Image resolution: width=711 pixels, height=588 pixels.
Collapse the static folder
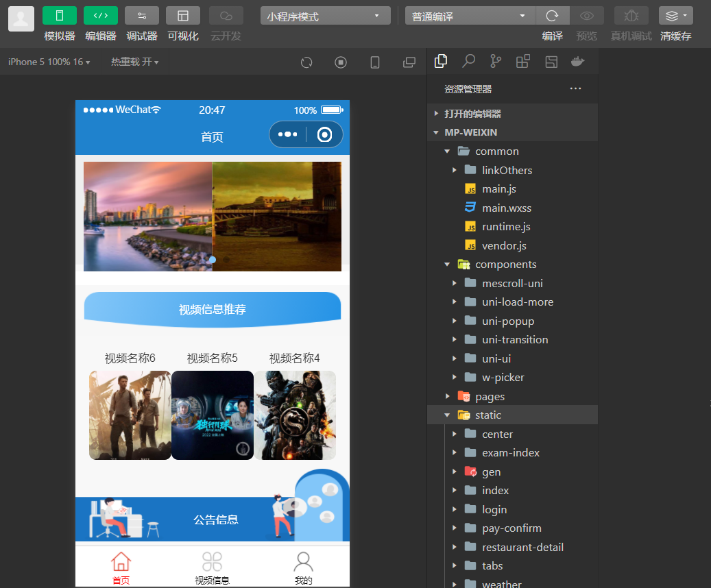click(x=512, y=415)
